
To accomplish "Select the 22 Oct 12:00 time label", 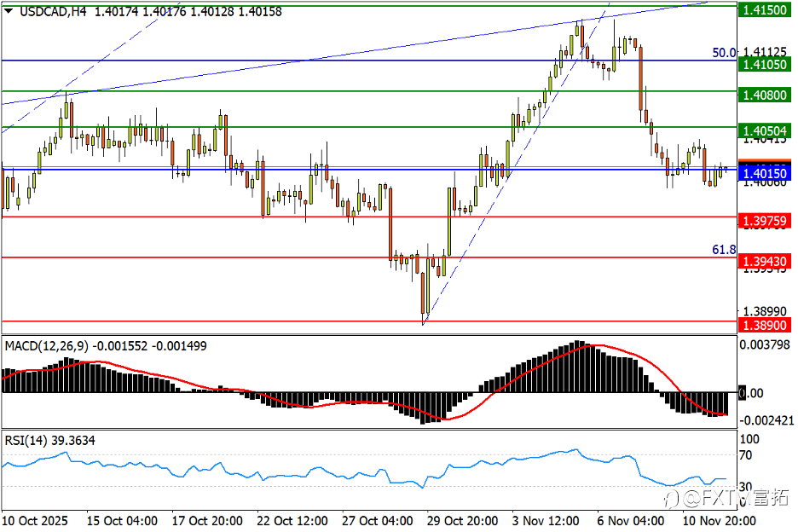I will pos(292,521).
